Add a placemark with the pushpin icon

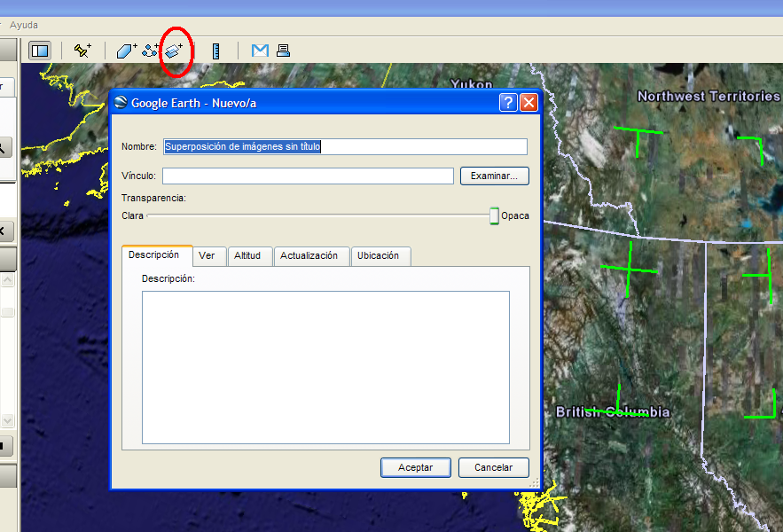pos(82,51)
